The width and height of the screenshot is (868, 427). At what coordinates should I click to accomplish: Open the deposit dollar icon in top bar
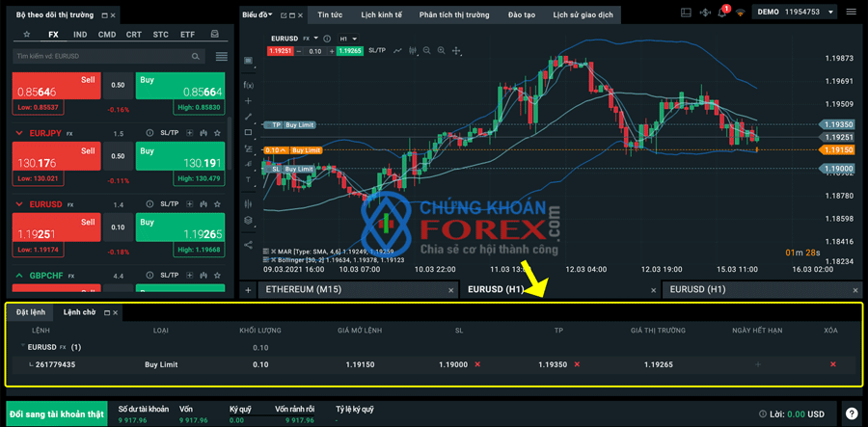705,13
